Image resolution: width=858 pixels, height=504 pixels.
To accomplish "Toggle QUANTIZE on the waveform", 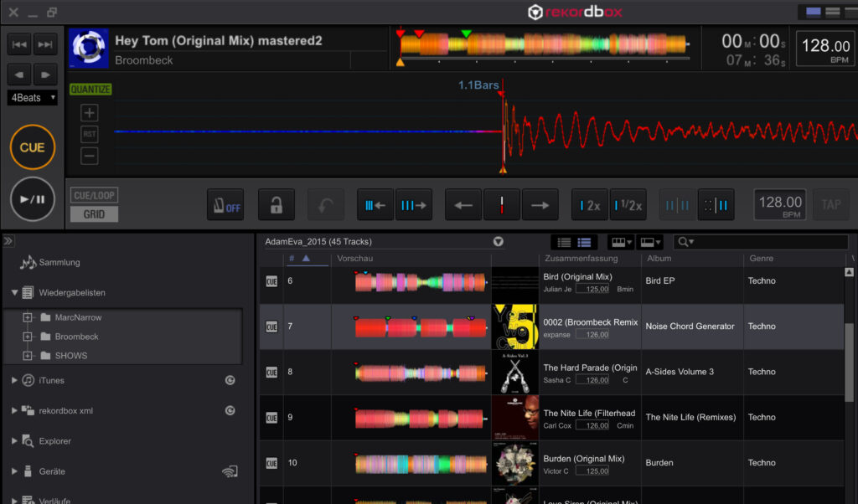I will point(90,89).
